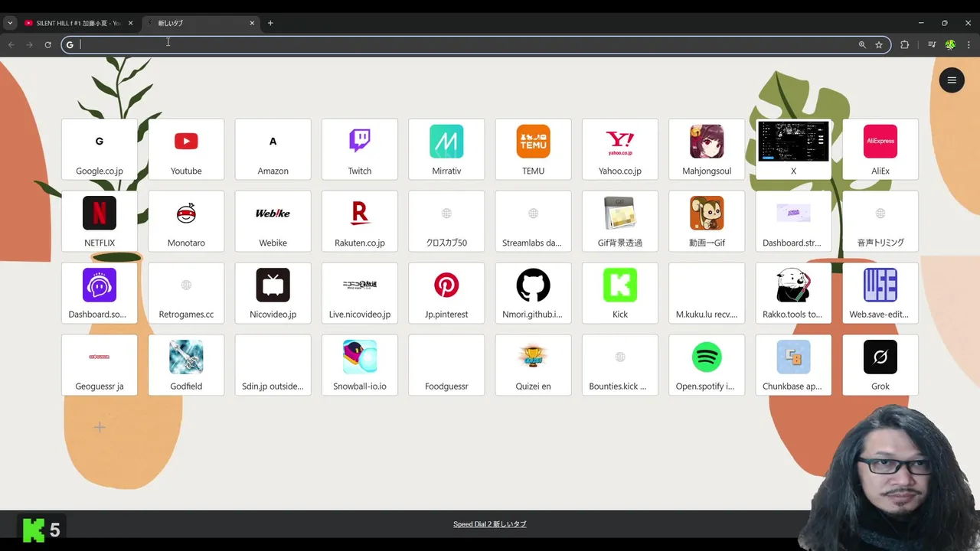Open the Monotaro speed dial tile

coord(186,221)
